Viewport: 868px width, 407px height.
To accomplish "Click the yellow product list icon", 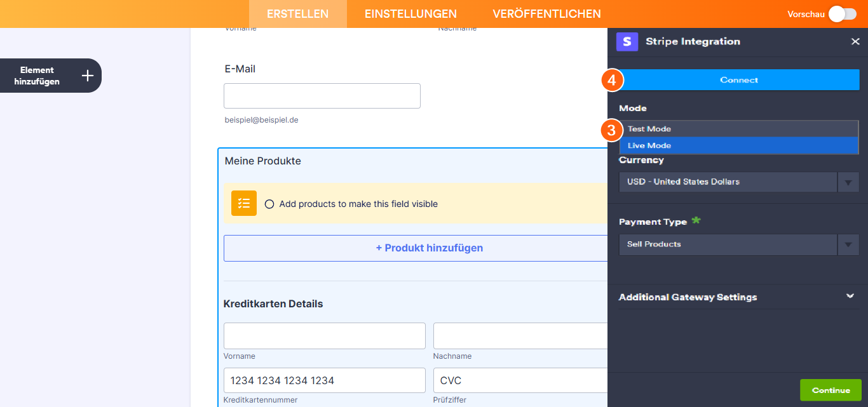I will pos(243,203).
